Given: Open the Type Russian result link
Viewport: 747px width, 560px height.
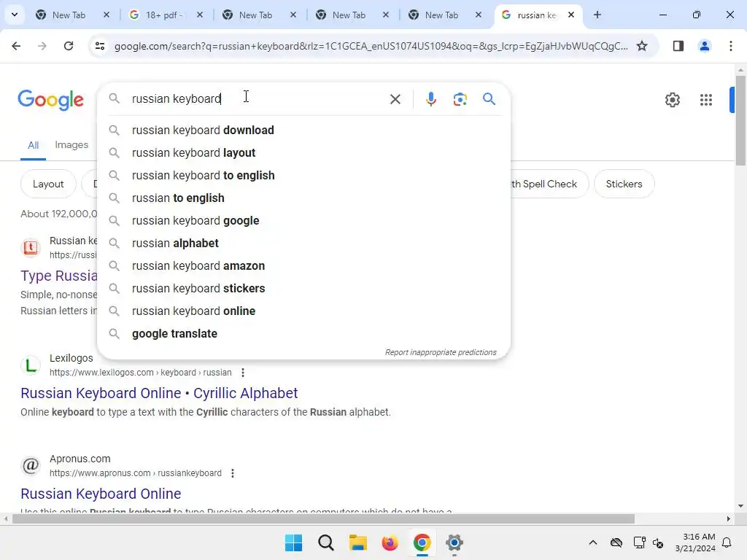Looking at the screenshot, I should pos(58,276).
